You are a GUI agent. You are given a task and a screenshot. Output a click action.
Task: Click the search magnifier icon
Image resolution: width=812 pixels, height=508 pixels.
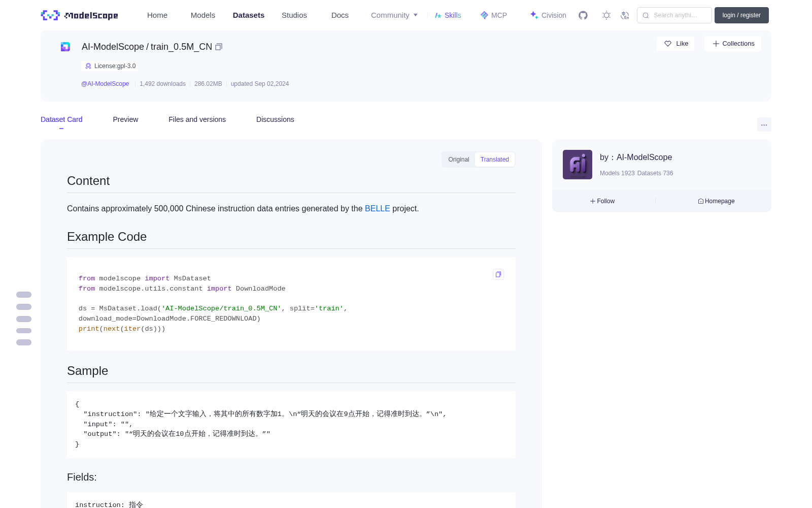(x=646, y=15)
